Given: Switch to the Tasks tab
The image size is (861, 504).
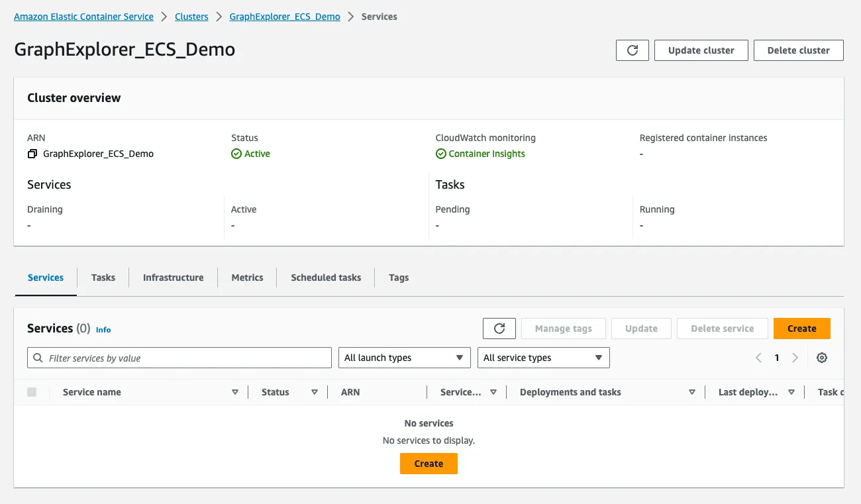Looking at the screenshot, I should [103, 277].
